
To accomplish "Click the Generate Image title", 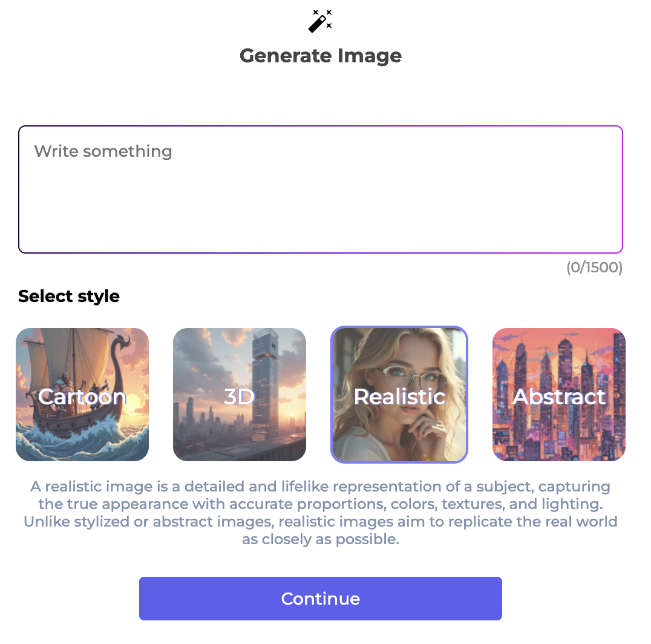I will click(321, 55).
